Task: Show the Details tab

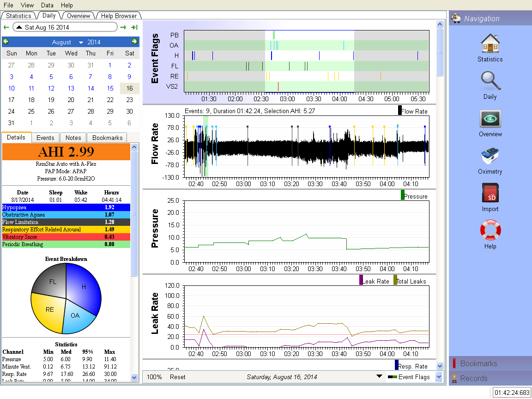Action: (16, 137)
